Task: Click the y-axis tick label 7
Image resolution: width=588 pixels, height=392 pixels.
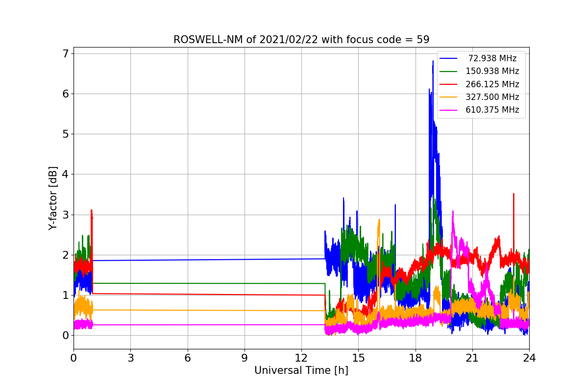Action: pos(66,53)
